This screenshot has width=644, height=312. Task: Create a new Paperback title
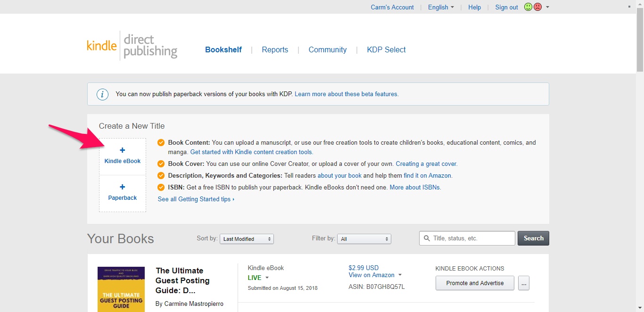tap(123, 194)
